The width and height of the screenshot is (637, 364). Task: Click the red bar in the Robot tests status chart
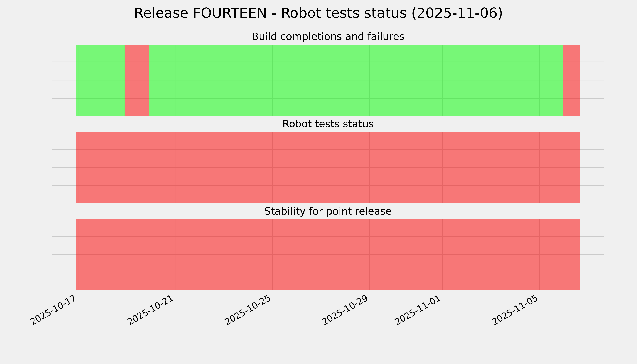[x=328, y=167]
